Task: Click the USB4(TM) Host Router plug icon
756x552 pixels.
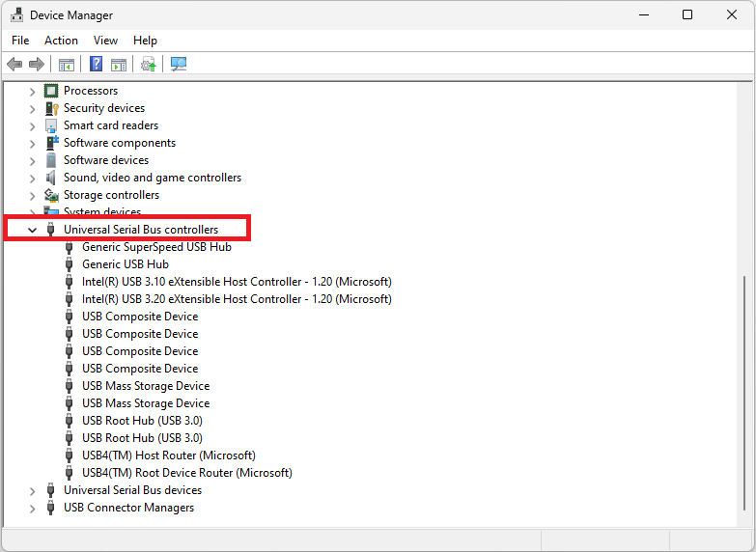Action: 69,455
